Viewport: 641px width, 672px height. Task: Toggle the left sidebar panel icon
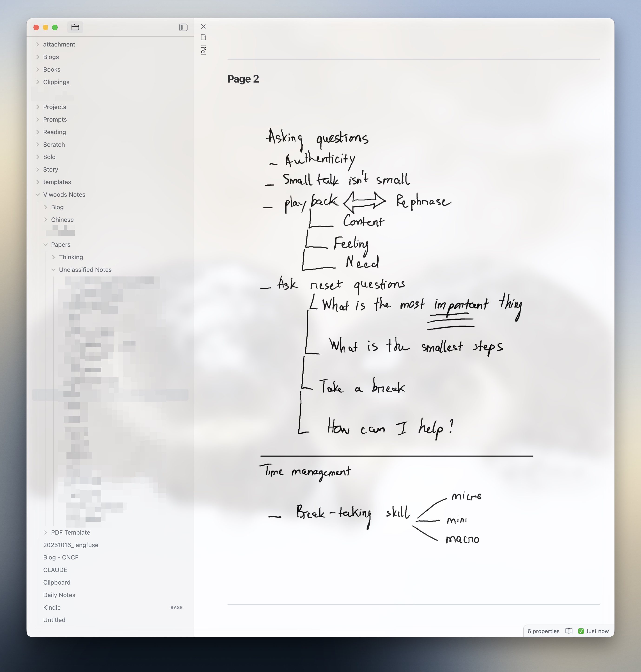click(183, 27)
